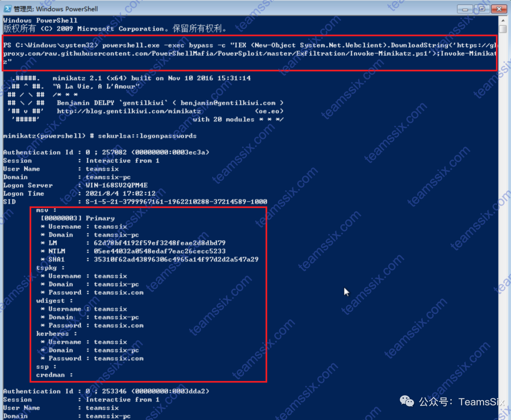Click the 'PS C:\Windows\system32>' prompt
This screenshot has width=511, height=420.
(51, 45)
